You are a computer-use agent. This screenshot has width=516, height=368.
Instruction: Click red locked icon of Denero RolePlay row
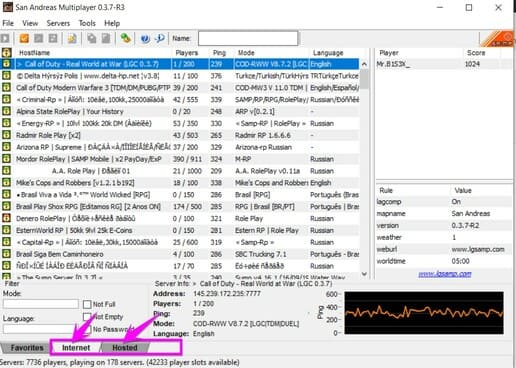[x=6, y=218]
